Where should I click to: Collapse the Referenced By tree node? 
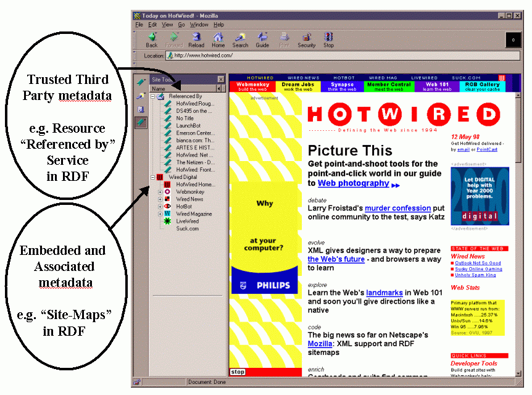152,96
